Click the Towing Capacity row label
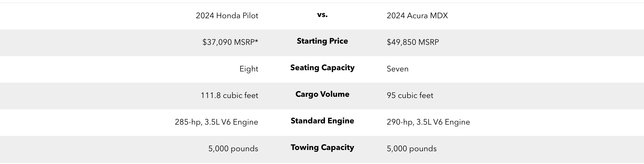Screen dimensions: 644x164 pos(322,148)
